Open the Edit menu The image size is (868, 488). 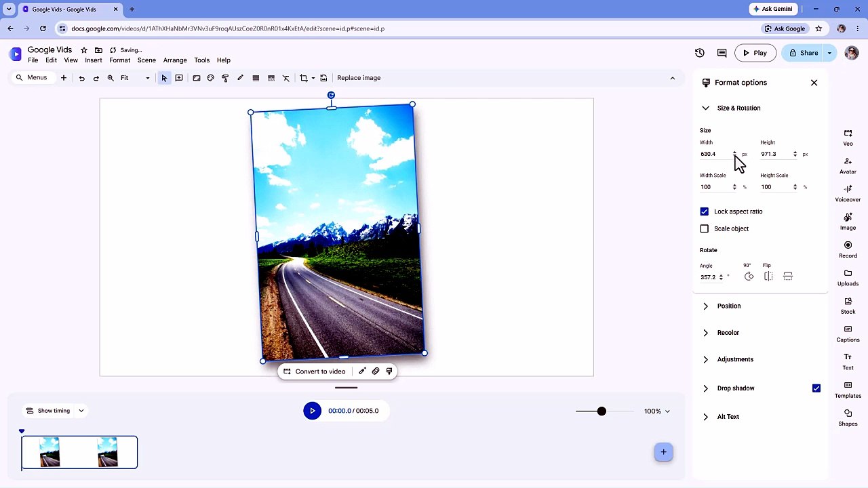pyautogui.click(x=51, y=60)
